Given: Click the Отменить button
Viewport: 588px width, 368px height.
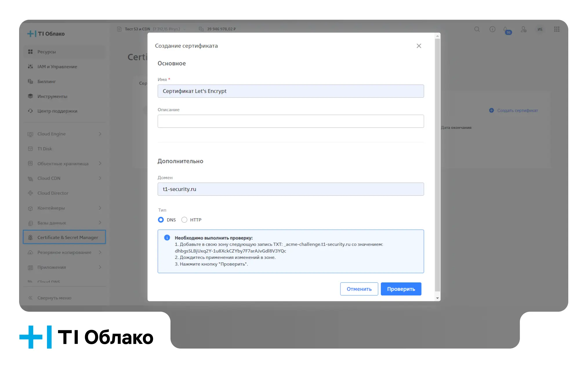Looking at the screenshot, I should (x=359, y=289).
